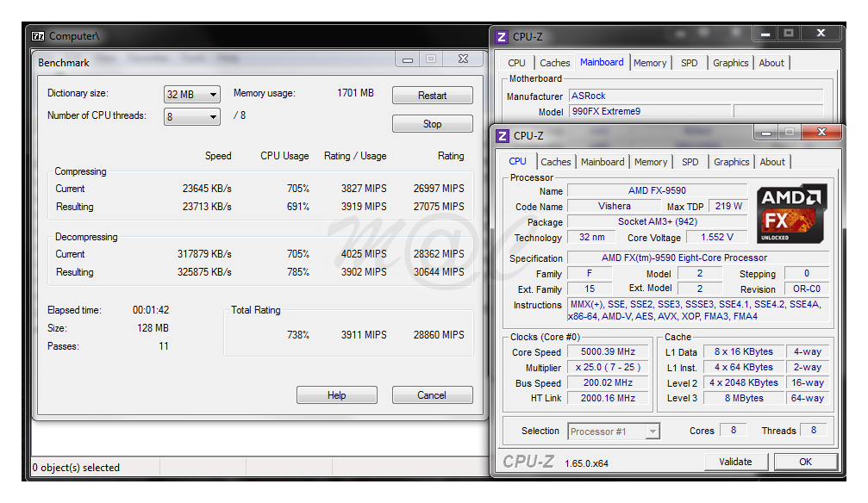Click the AMD FX Unlocked logo
868x503 pixels.
click(x=791, y=212)
